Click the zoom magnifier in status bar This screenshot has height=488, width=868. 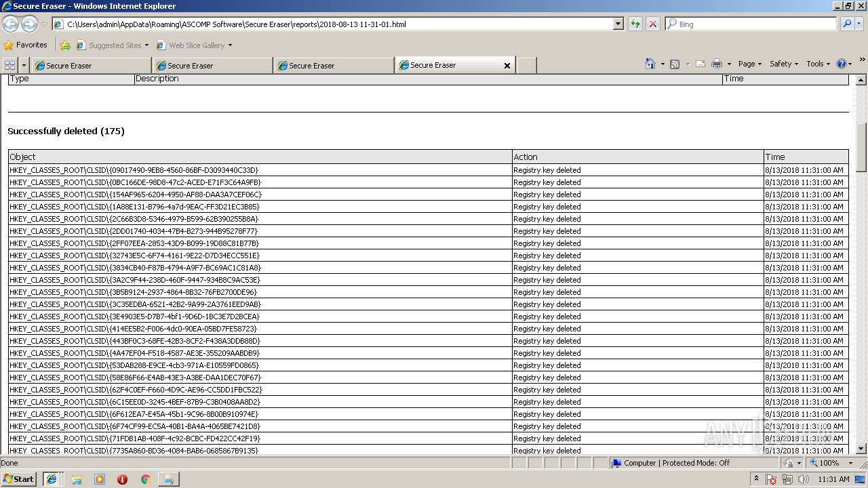pyautogui.click(x=813, y=463)
